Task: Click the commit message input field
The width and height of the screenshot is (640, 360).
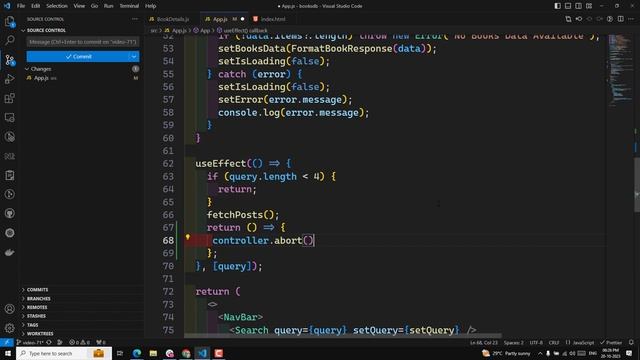Action: click(83, 42)
